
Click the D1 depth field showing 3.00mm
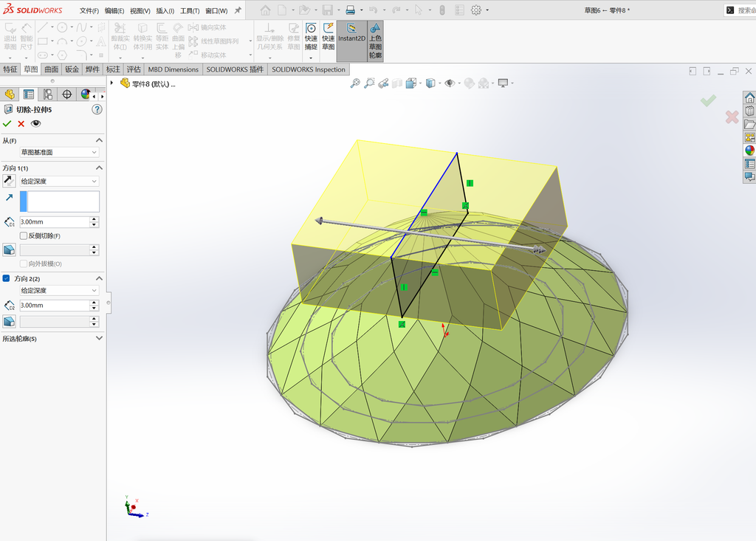54,222
